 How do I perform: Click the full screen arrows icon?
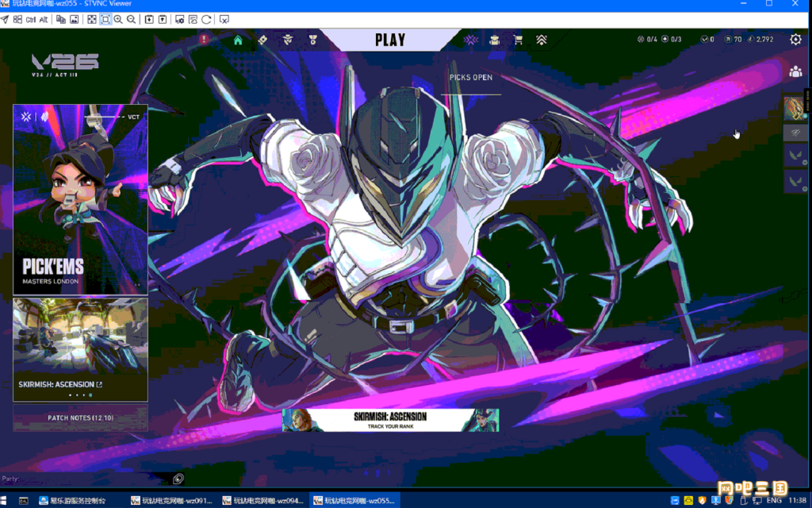(92, 19)
